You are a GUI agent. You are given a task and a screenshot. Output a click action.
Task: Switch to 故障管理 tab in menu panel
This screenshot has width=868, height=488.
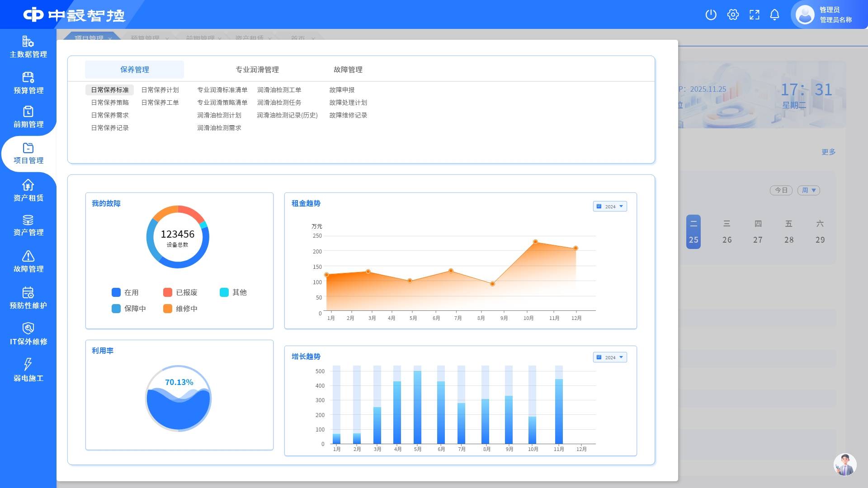(348, 70)
